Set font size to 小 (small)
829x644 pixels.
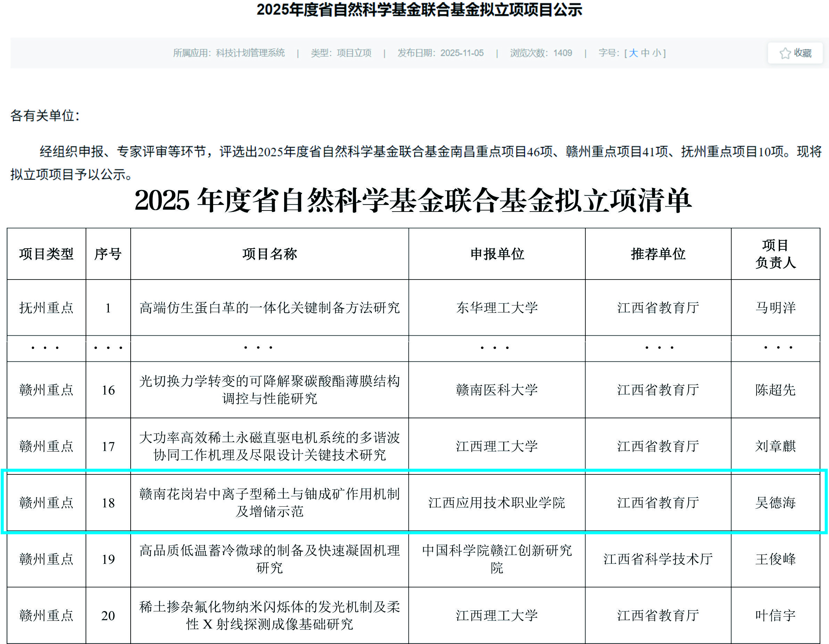click(x=657, y=53)
